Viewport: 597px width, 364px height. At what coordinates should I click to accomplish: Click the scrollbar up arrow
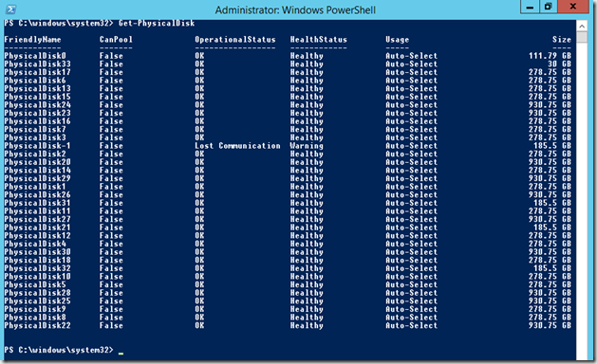point(582,26)
